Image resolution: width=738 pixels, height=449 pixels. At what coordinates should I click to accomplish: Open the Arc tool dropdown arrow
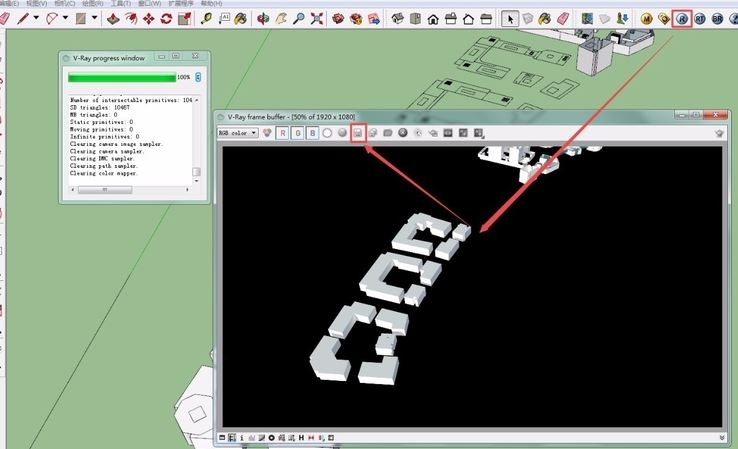(x=65, y=18)
